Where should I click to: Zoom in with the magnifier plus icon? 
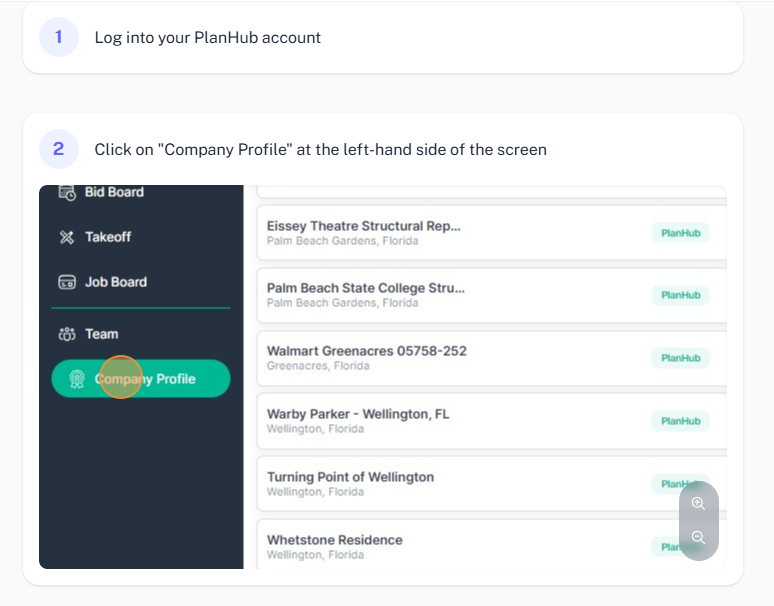coord(698,503)
